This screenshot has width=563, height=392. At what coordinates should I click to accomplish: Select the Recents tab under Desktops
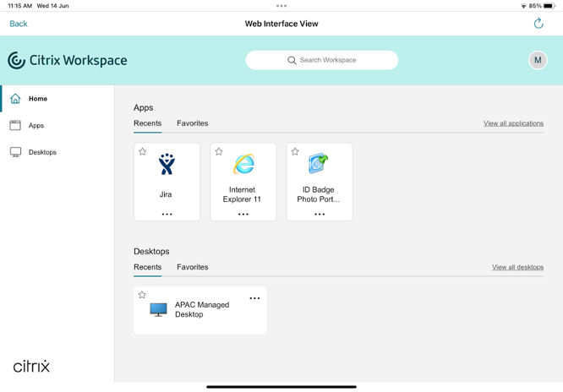coord(148,267)
